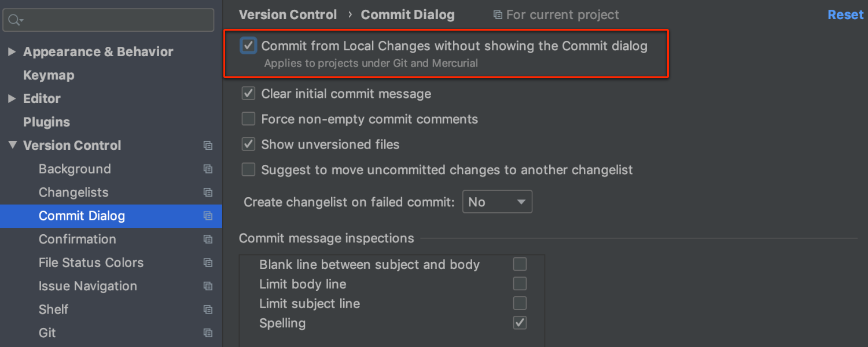Image resolution: width=868 pixels, height=347 pixels.
Task: Click the project icon next to Shelf
Action: tap(208, 309)
